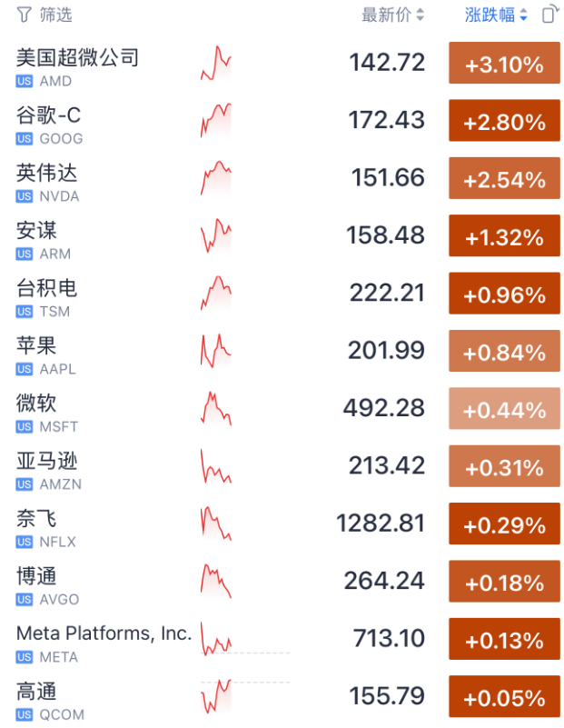Viewport: 564px width, 728px height.
Task: Click the US badge next to META
Action: (25, 657)
